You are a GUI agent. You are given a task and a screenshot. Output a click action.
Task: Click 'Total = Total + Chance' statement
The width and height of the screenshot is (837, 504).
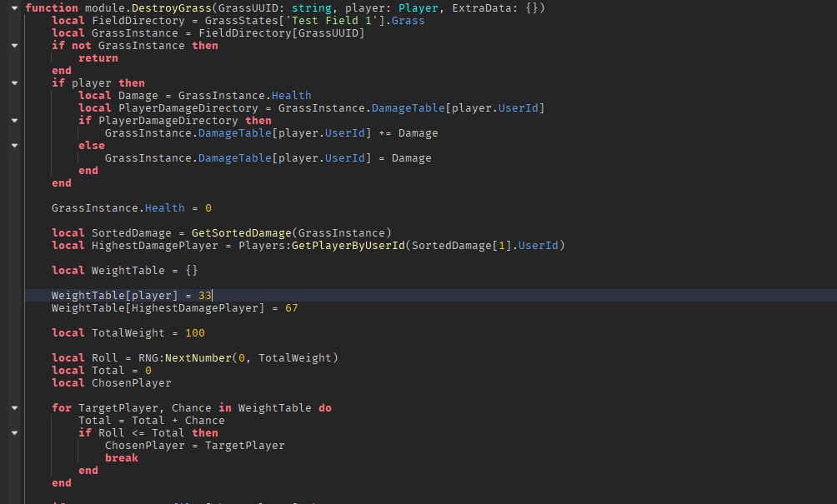pos(152,420)
